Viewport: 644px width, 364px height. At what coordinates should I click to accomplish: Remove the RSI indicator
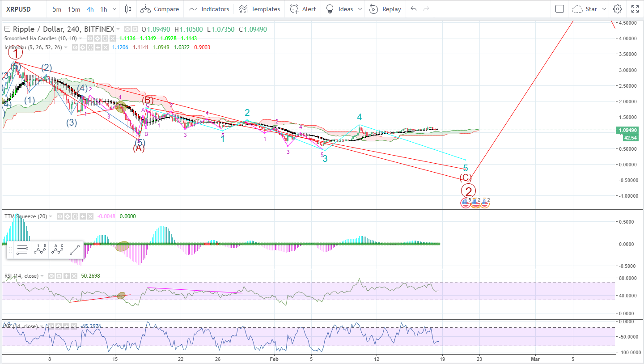(x=74, y=276)
